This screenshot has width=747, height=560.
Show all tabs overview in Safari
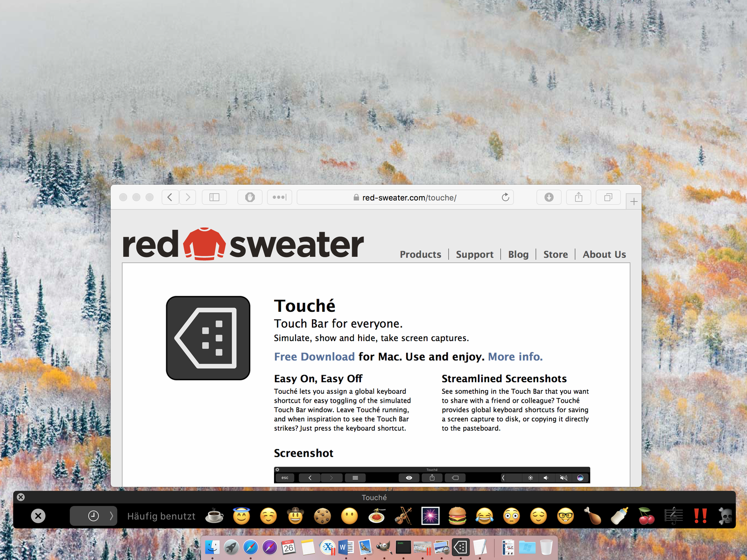coord(608,197)
